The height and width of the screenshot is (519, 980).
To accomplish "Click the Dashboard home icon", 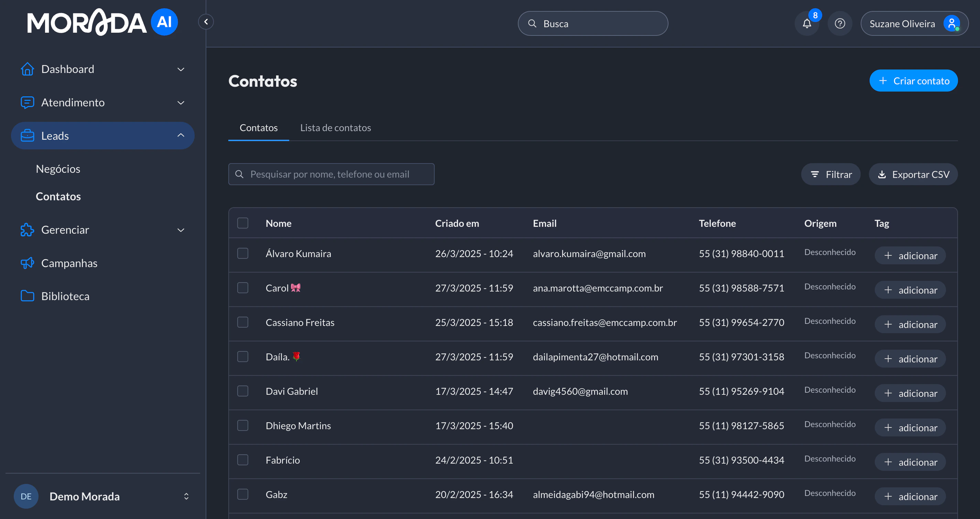I will coord(28,69).
